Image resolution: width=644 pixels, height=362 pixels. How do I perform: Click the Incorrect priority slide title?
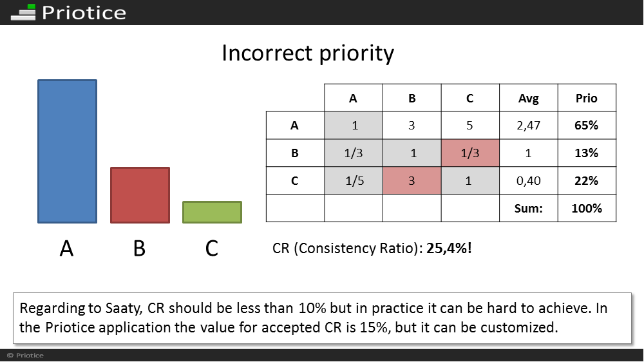308,53
